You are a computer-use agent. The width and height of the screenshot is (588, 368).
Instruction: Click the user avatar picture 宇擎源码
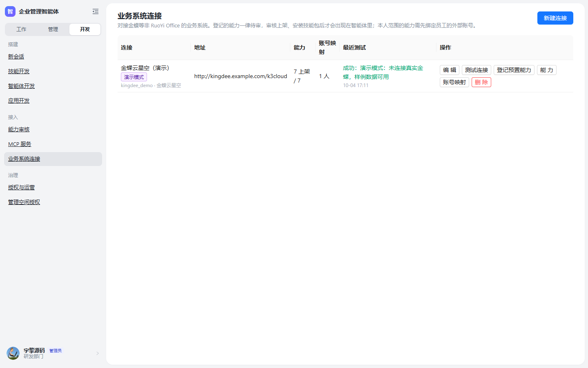point(13,353)
